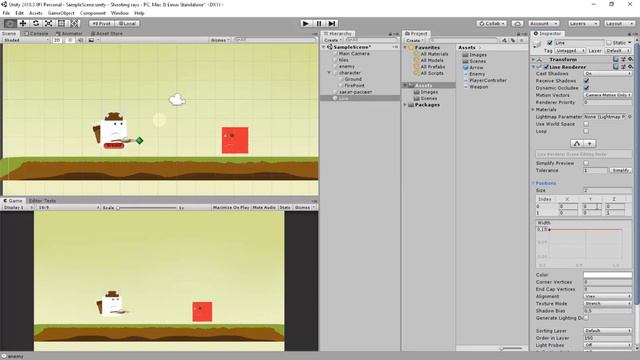The height and width of the screenshot is (360, 640).
Task: Disable the Line Renderer component checkbox
Action: pos(546,67)
